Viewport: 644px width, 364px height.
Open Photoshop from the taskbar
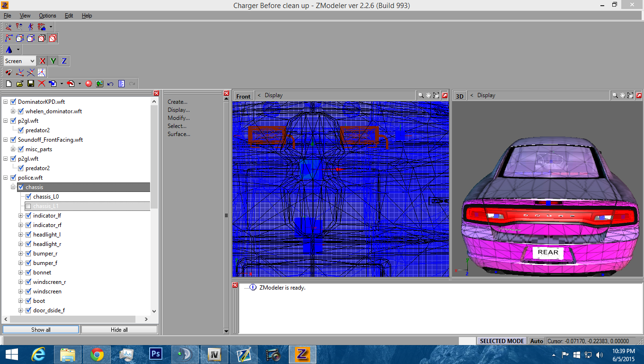tap(156, 354)
